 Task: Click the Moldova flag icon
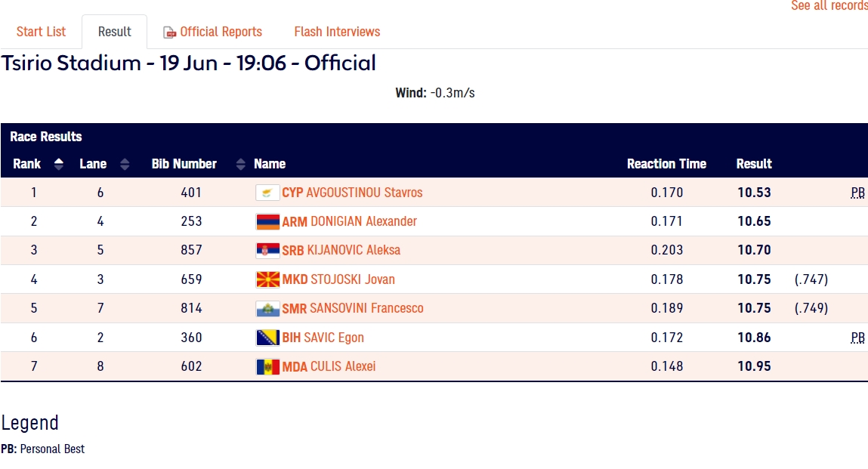267,367
